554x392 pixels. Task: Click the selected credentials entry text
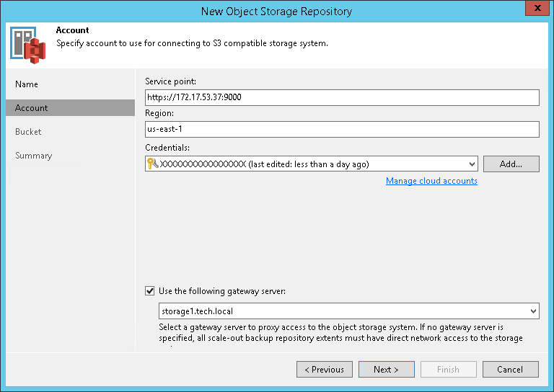click(264, 164)
